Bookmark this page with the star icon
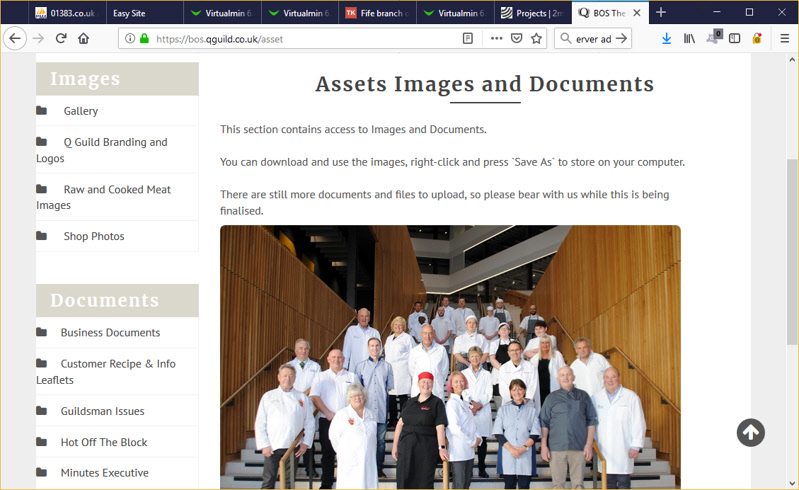799x490 pixels. tap(536, 38)
